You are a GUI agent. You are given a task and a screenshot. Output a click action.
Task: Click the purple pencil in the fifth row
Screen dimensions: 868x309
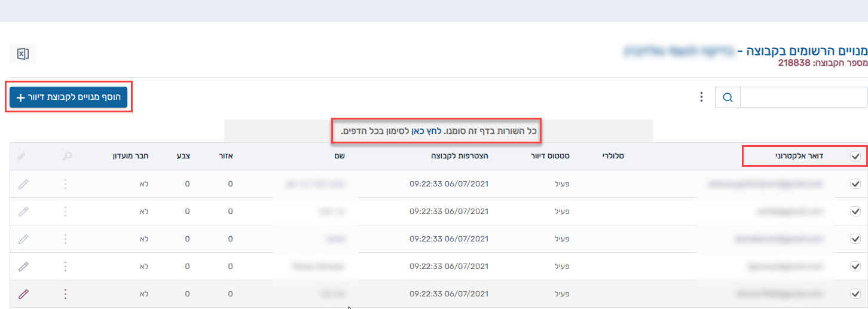click(x=23, y=294)
